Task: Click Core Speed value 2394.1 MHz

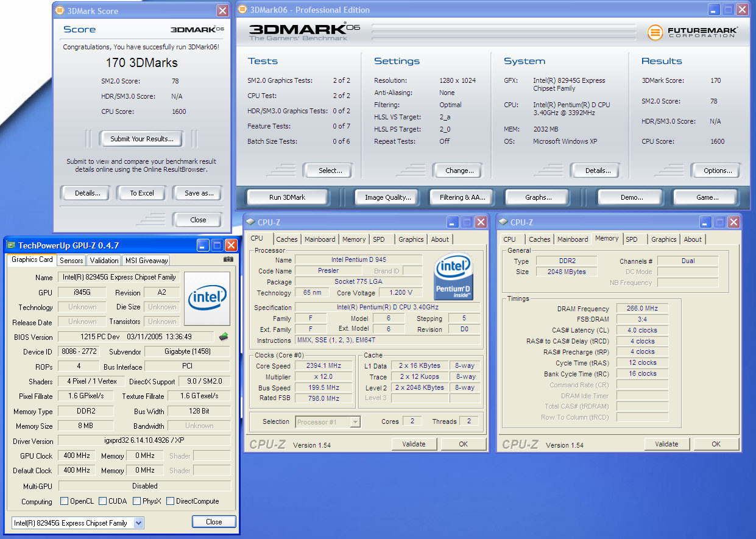Action: pyautogui.click(x=324, y=366)
